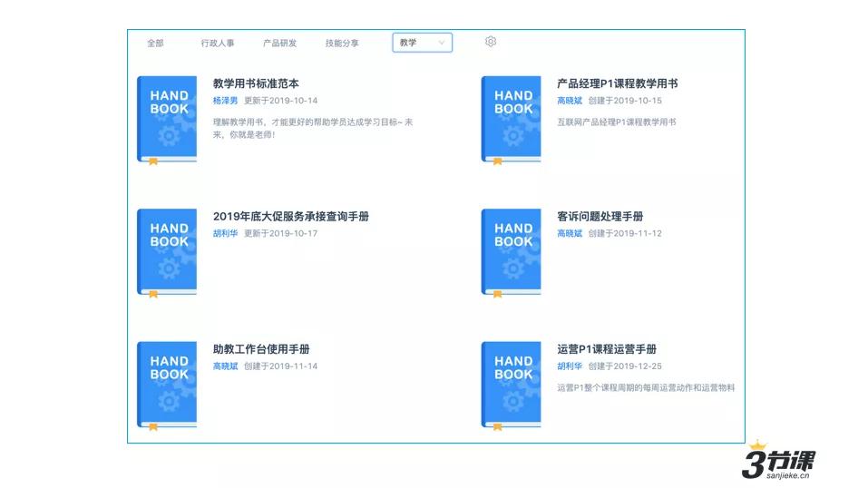Screen dimensions: 868x488
Task: Open the title 助教工作台使用手册
Action: pyautogui.click(x=261, y=349)
